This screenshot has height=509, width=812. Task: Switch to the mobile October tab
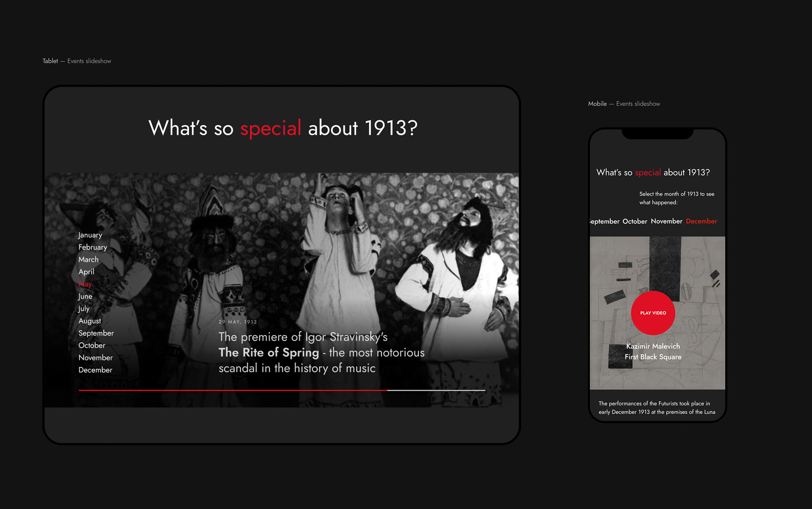(634, 221)
